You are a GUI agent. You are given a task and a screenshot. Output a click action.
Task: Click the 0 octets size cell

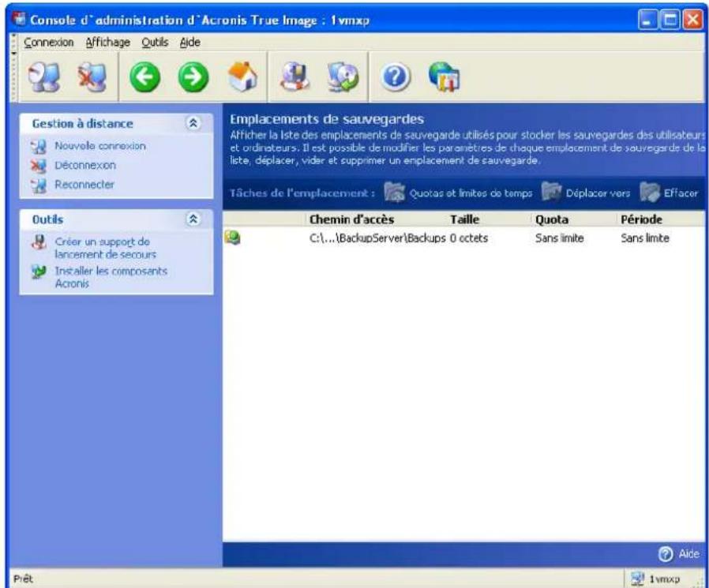click(x=469, y=238)
